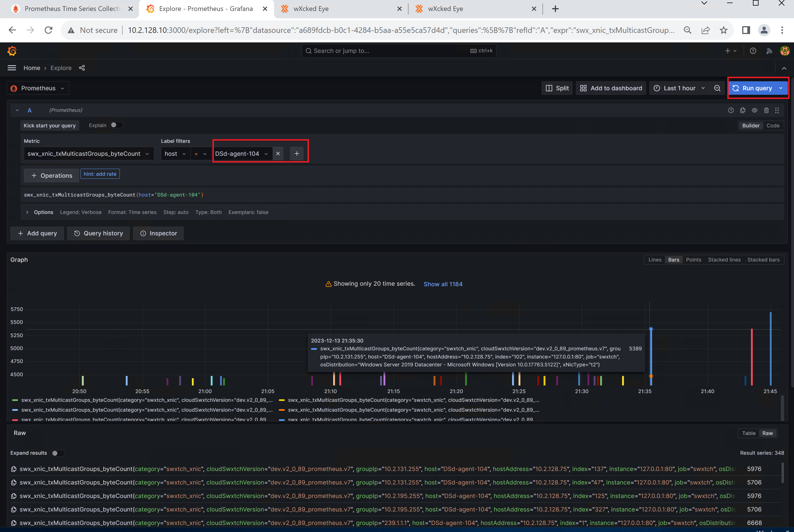
Task: Click the browser share page icon
Action: click(706, 30)
